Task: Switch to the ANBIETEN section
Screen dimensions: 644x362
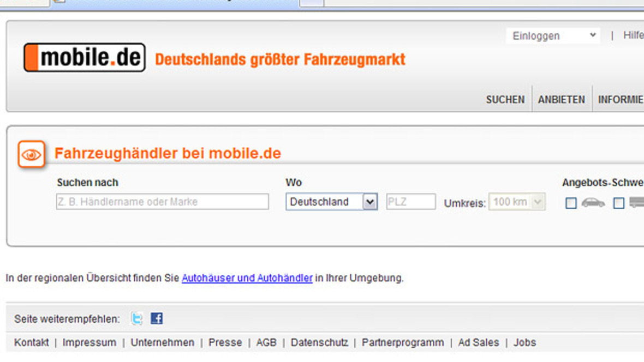Action: click(561, 99)
